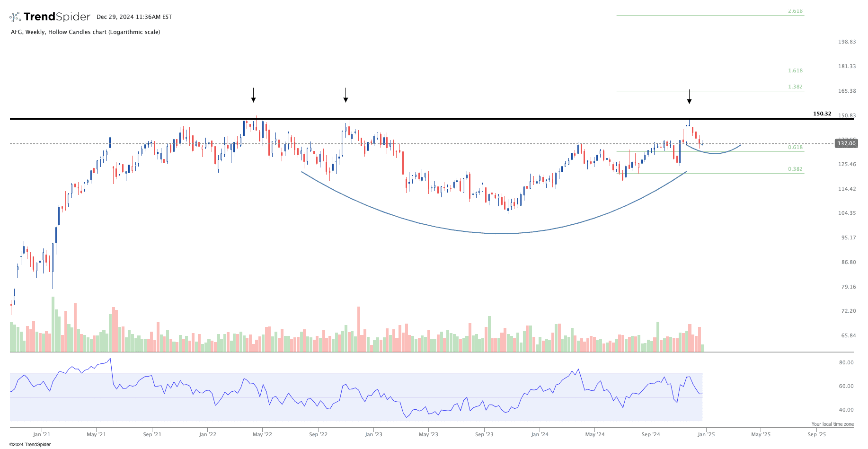Click the 0.382 Fibonacci retracement label
This screenshot has height=449, width=868.
(x=795, y=169)
